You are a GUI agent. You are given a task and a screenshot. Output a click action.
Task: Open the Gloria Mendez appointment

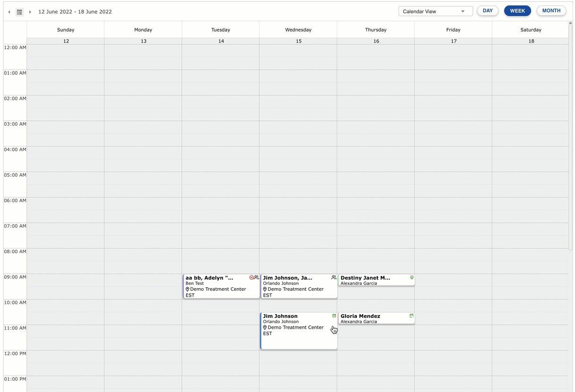373,318
